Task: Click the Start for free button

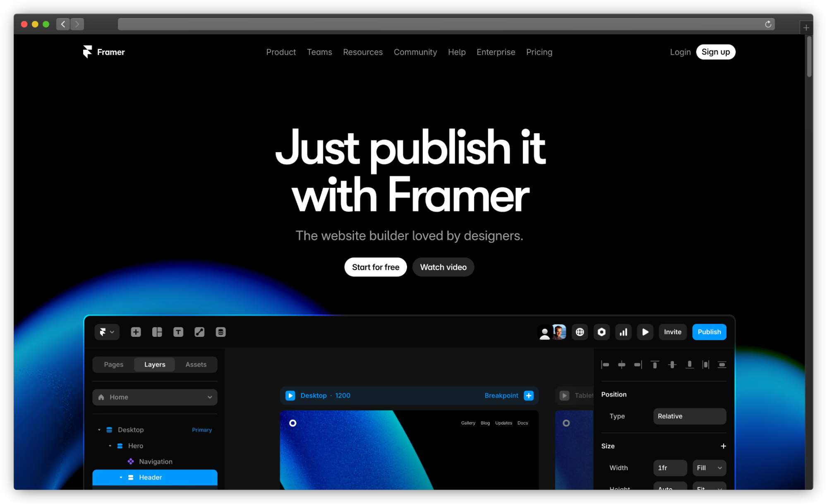Action: 375,267
